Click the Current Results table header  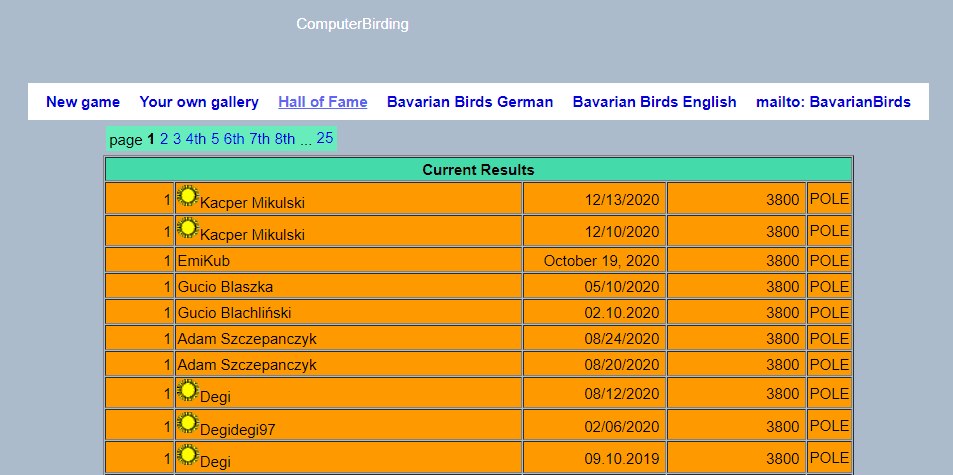(x=478, y=169)
